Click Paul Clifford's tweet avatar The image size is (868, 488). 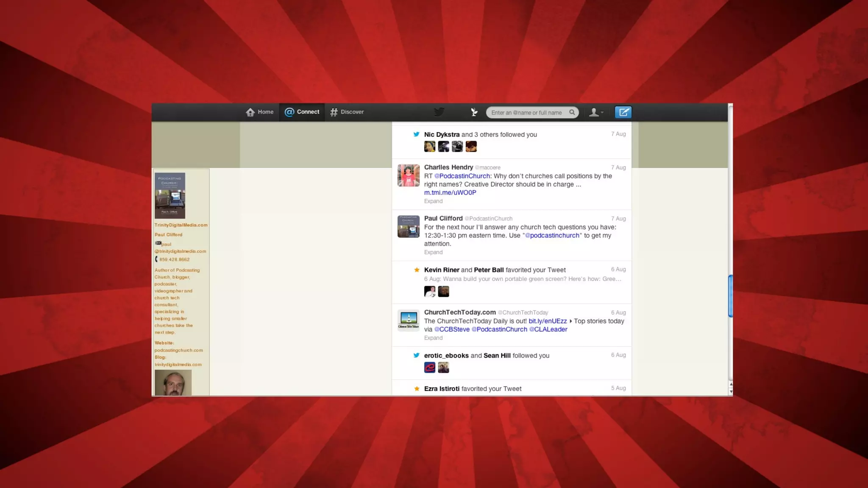click(409, 226)
